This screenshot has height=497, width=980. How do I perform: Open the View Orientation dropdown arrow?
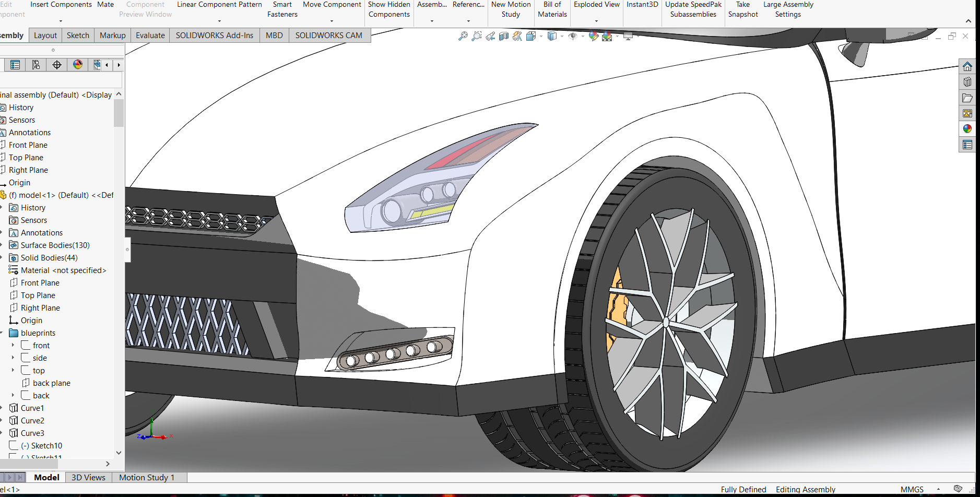click(x=540, y=37)
